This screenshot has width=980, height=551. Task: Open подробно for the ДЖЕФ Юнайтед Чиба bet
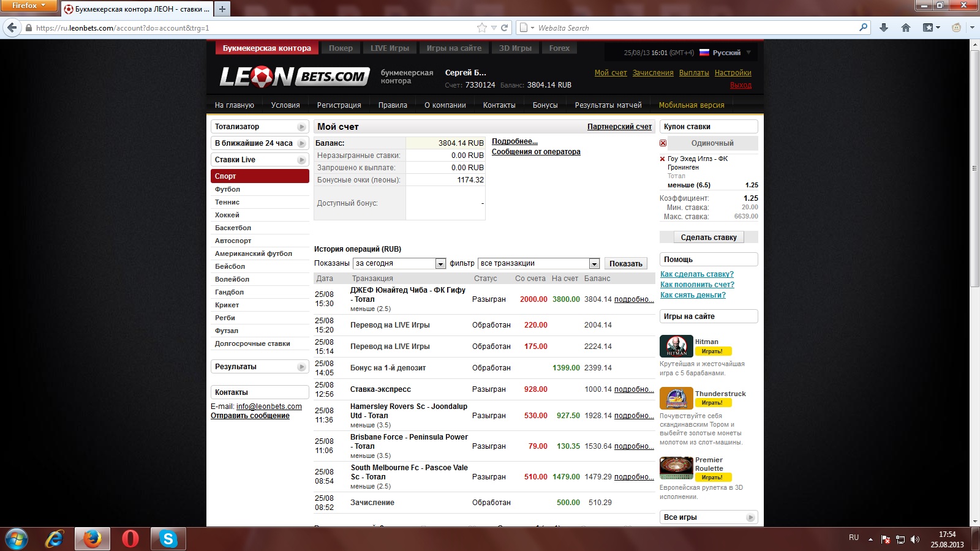[x=634, y=299]
